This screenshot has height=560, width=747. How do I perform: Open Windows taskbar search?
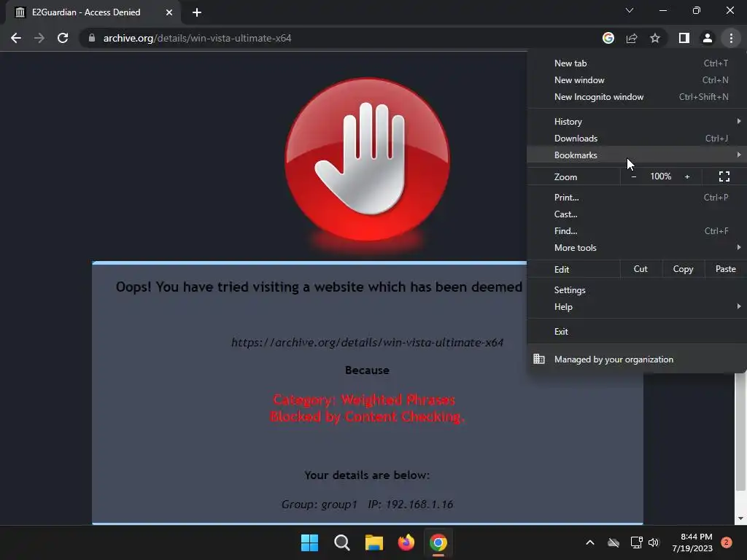pos(341,542)
